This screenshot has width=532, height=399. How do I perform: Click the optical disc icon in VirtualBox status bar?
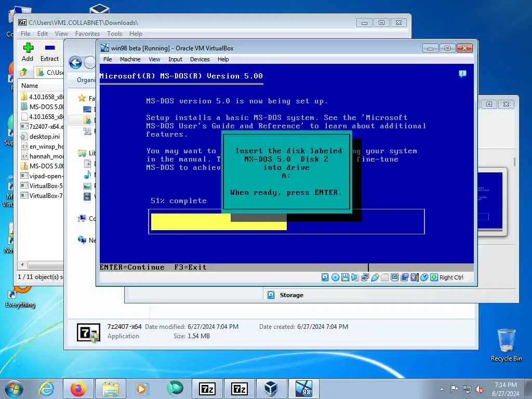(335, 277)
